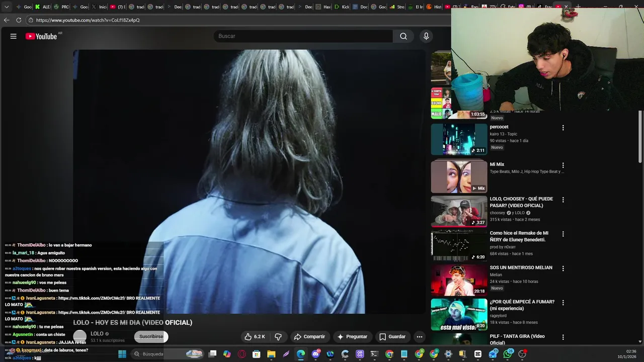644x362 pixels.
Task: Launch Copilot from the taskbar
Action: pos(227,354)
